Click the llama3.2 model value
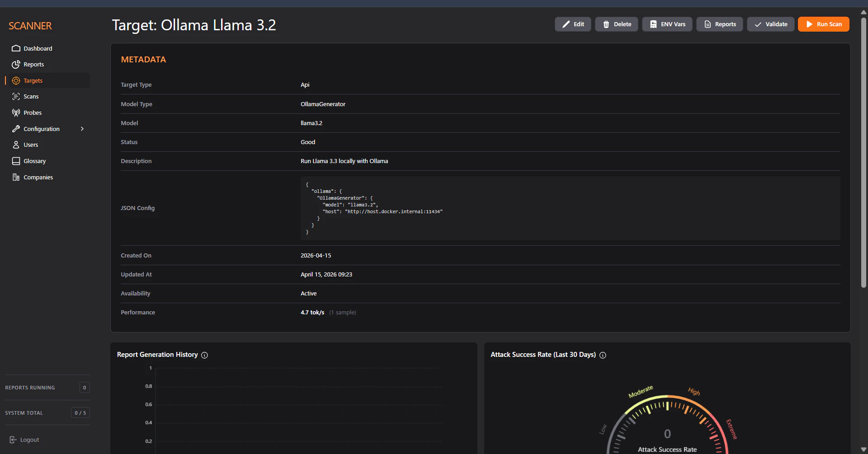 (x=311, y=123)
